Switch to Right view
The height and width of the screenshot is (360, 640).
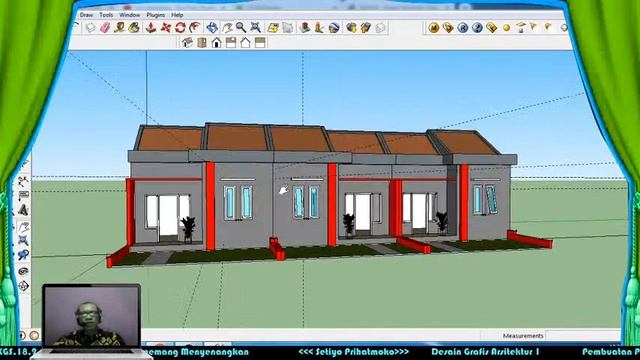coord(231,42)
